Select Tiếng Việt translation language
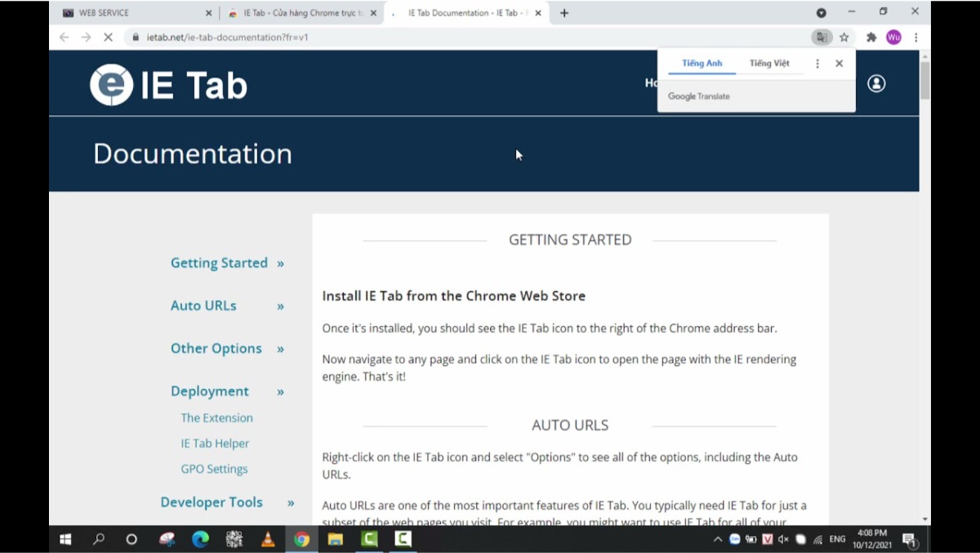Screen dimensions: 980x553 pos(768,63)
